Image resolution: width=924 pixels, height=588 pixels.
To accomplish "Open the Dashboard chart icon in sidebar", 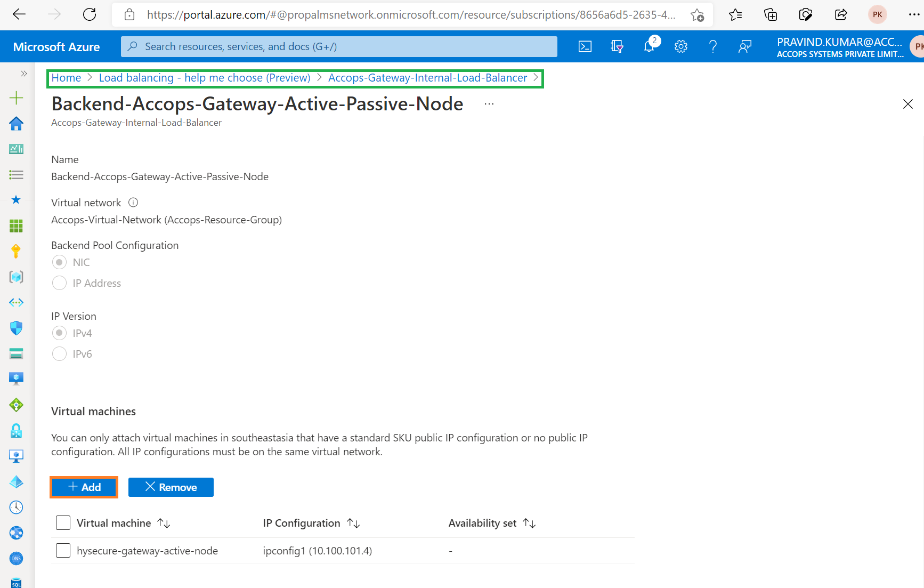I will (x=17, y=149).
